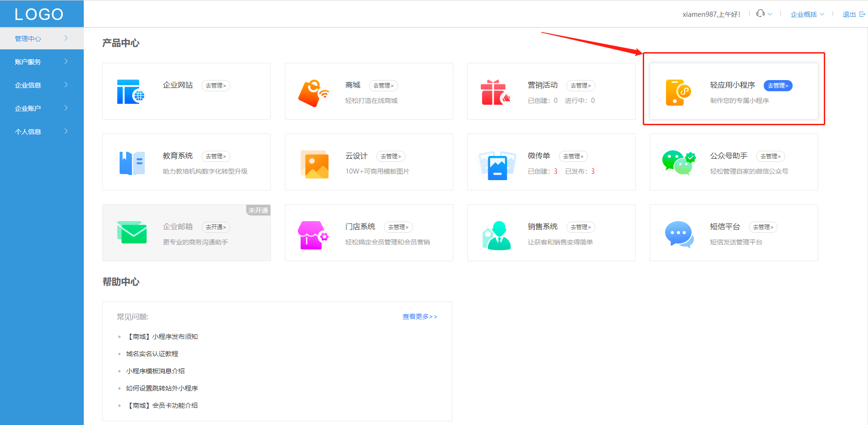The image size is (868, 425).
Task: Expand the 账户服务 sidebar chevron
Action: click(66, 61)
